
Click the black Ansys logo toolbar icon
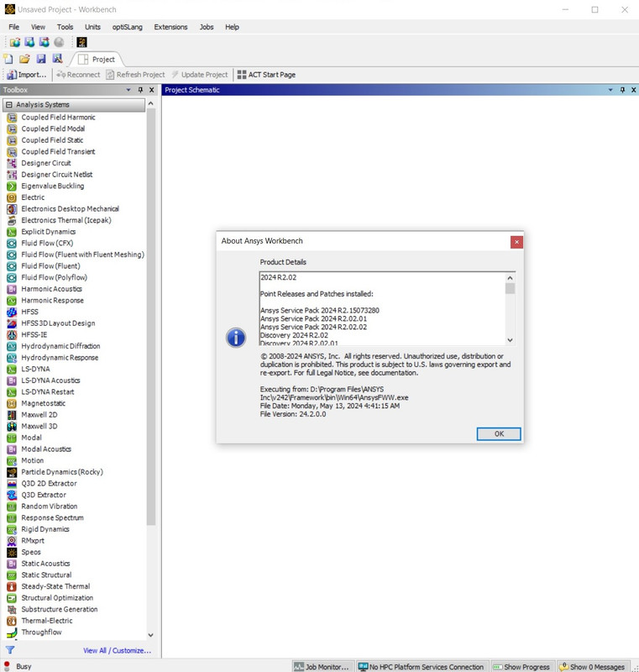tap(81, 42)
